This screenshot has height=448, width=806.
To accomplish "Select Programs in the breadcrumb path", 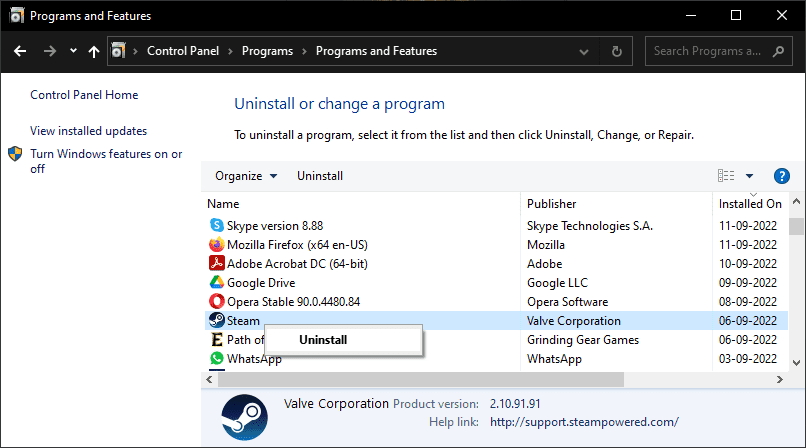I will coord(267,51).
